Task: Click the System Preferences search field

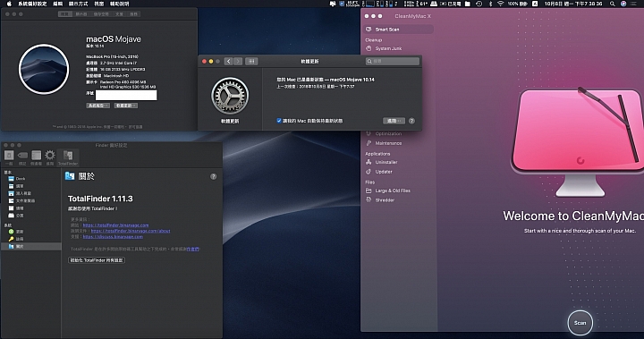Action: pyautogui.click(x=393, y=61)
